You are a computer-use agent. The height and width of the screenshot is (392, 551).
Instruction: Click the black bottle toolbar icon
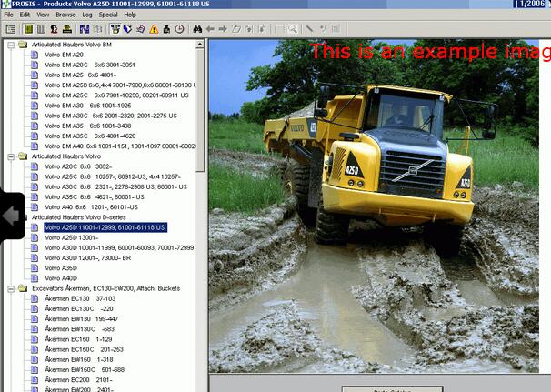tap(166, 29)
